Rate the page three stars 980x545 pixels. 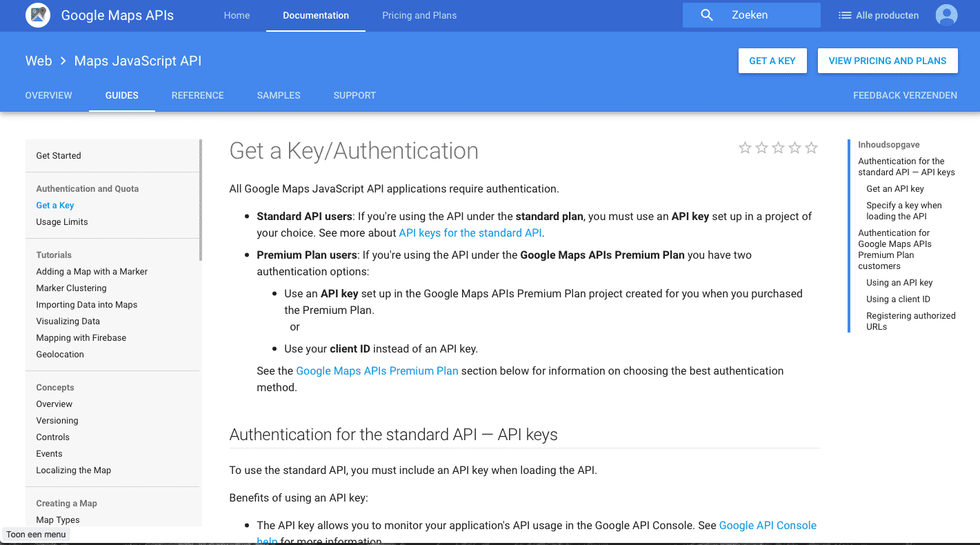(778, 148)
